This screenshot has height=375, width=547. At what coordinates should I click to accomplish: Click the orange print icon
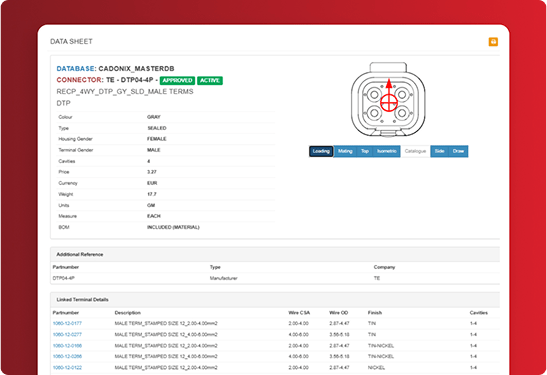click(493, 42)
